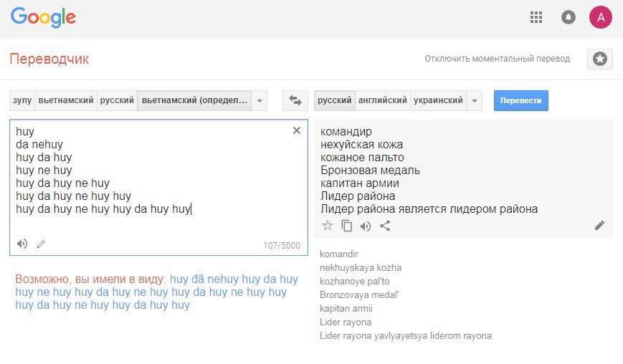Go to the Google homepage logo
Screen dimensions: 623x364
(43, 17)
